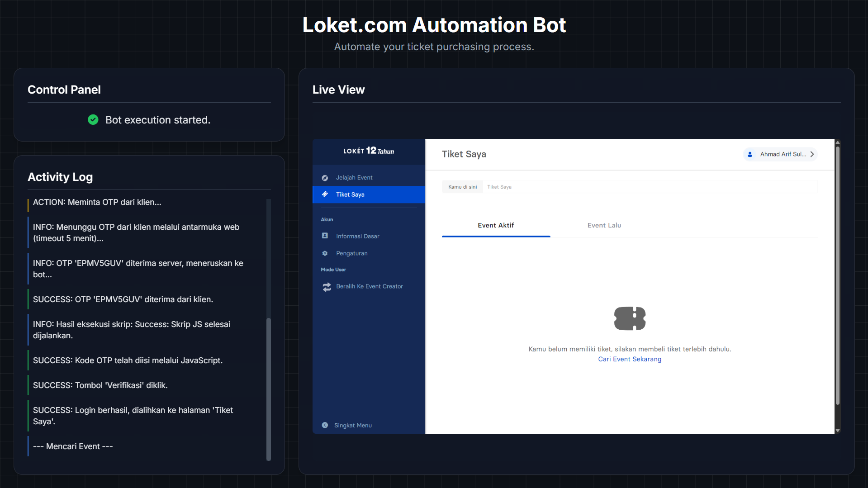Image resolution: width=868 pixels, height=488 pixels.
Task: Click the Cari Event Sekarang link
Action: 630,359
